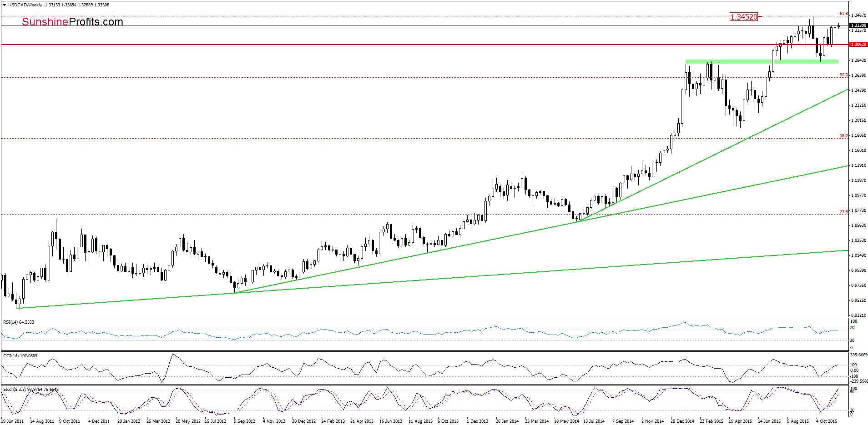Click the 4 Dec 2011 date label
Viewport: 868px width, 425px height.
tap(99, 421)
